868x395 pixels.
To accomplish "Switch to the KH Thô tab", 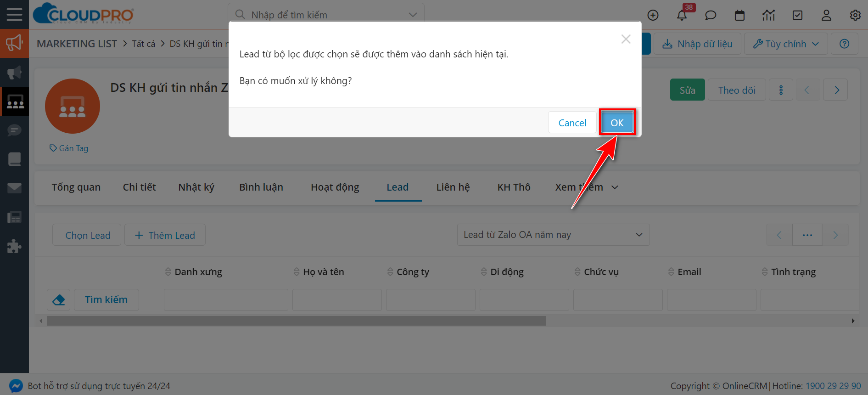I will coord(514,187).
